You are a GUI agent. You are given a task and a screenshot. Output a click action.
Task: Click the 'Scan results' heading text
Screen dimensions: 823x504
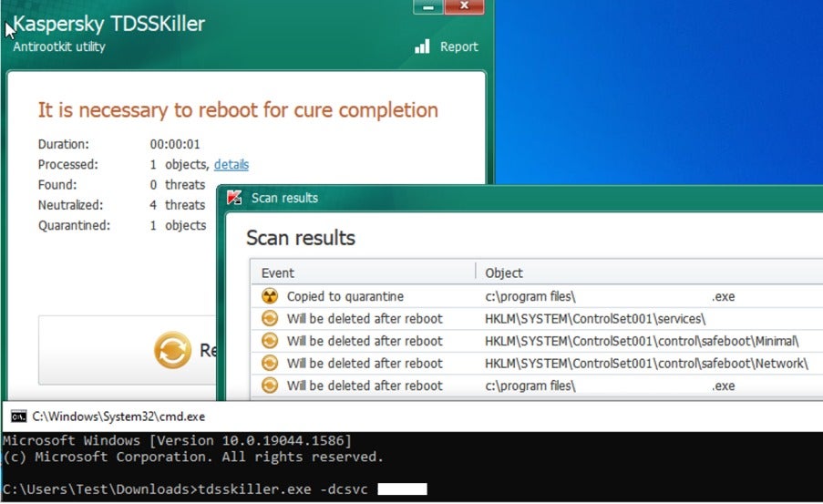301,238
